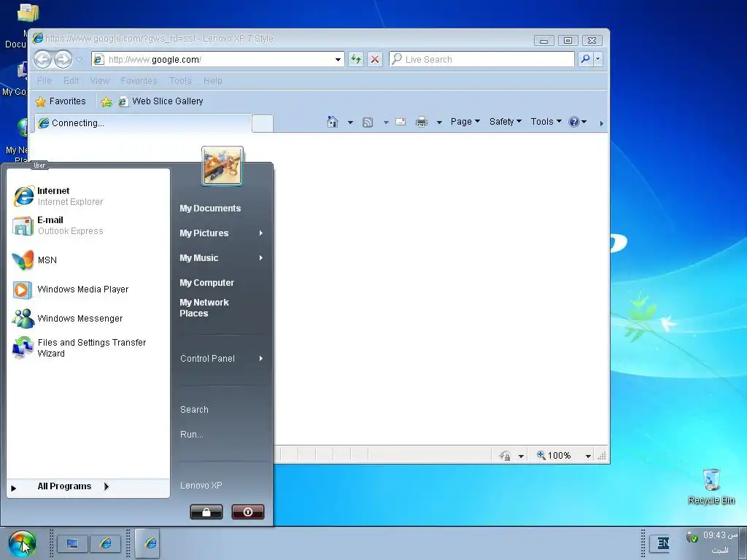This screenshot has width=747, height=560.
Task: Click Internet Explorer quick launch icon
Action: (x=105, y=543)
